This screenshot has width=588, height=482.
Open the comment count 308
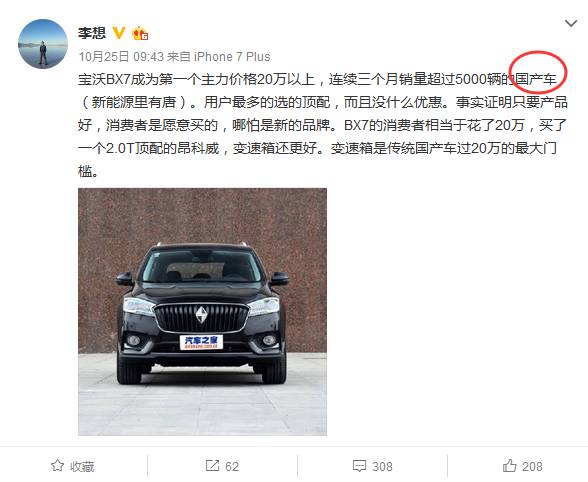click(382, 467)
